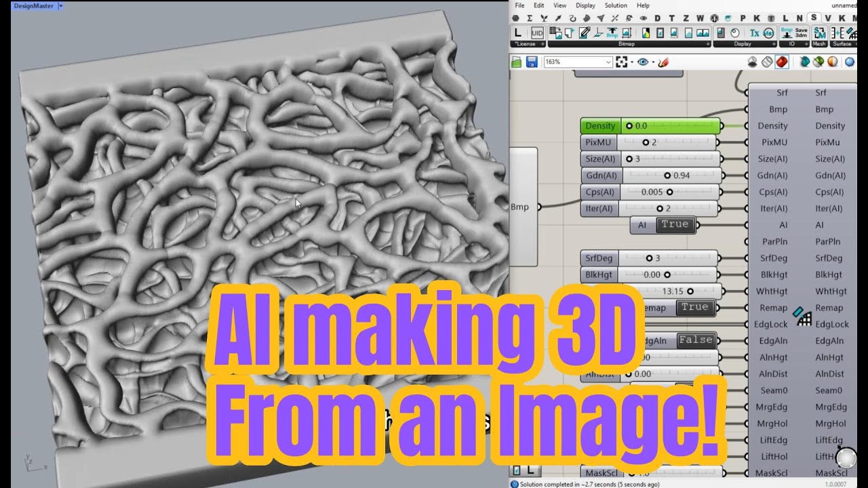Click the Density slider name label

600,126
